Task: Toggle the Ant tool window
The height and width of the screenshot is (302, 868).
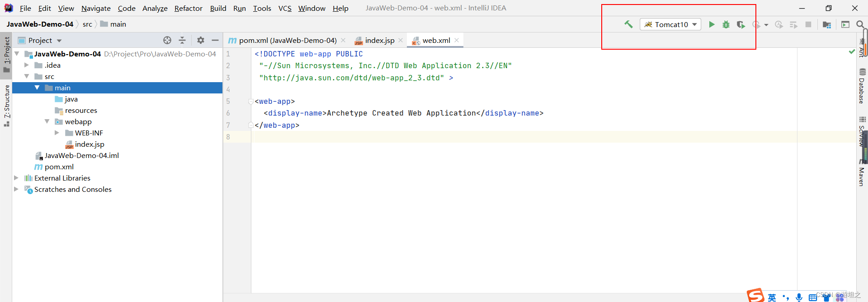Action: (861, 49)
